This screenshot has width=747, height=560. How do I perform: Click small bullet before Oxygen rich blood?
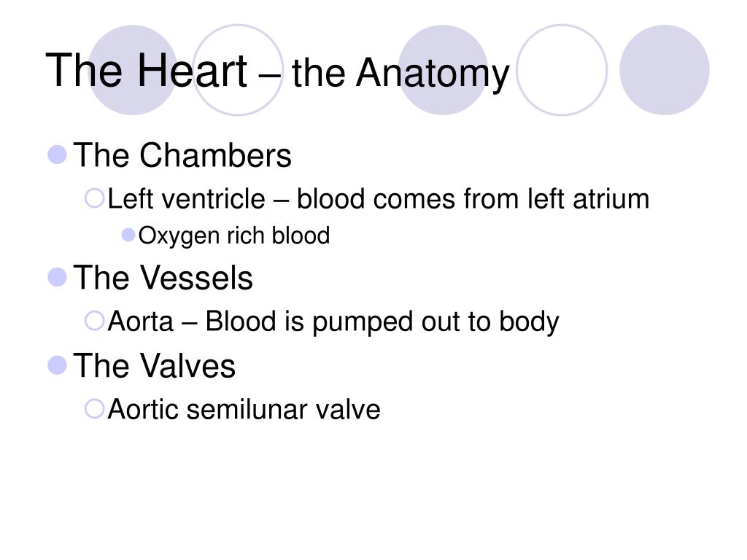(x=128, y=235)
